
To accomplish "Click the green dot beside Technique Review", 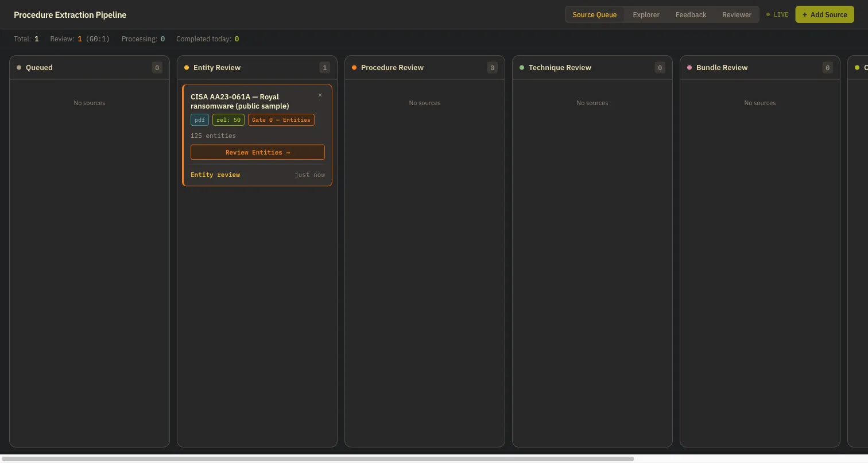I will coord(522,68).
